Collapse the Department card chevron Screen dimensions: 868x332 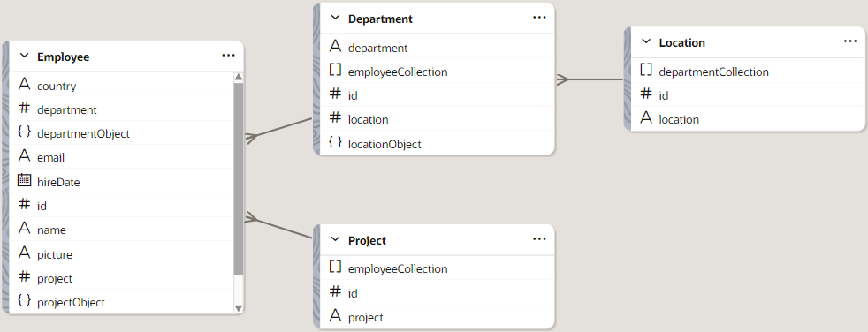[x=335, y=18]
